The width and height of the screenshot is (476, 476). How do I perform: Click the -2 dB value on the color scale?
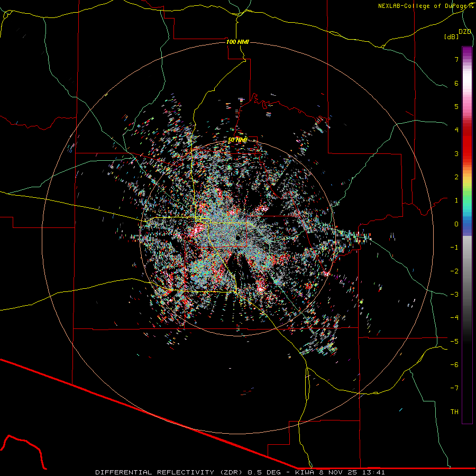point(454,271)
